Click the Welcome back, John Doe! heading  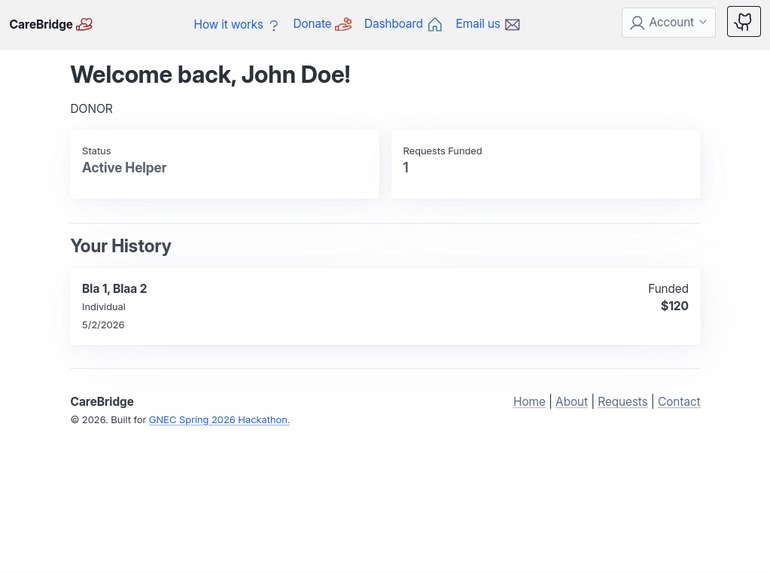(210, 75)
